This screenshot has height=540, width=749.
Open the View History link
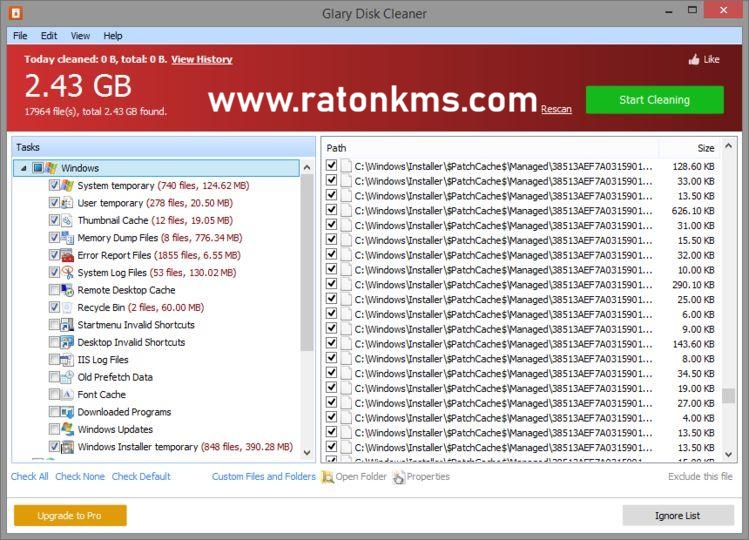202,59
